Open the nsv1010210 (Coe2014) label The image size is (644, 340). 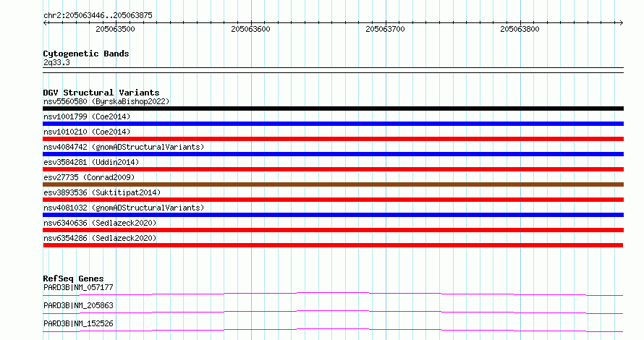[x=87, y=132]
